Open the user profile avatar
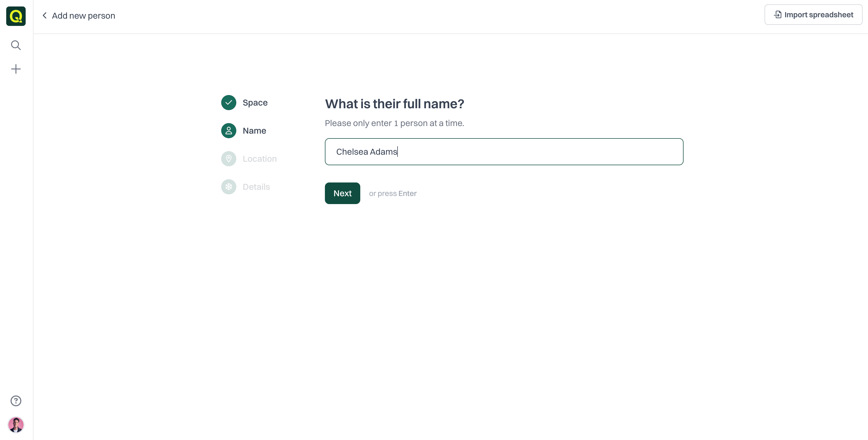The height and width of the screenshot is (440, 868). [16, 425]
